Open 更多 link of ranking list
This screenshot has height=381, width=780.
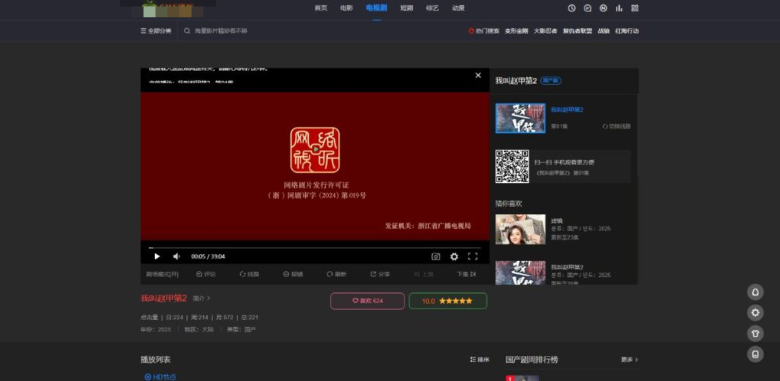(x=629, y=360)
